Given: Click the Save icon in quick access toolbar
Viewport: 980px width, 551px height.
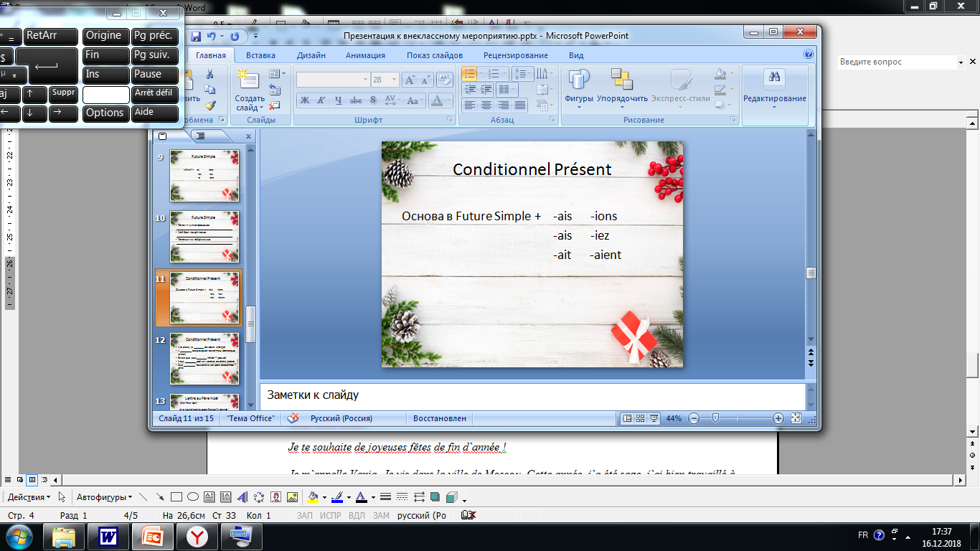Looking at the screenshot, I should point(195,36).
